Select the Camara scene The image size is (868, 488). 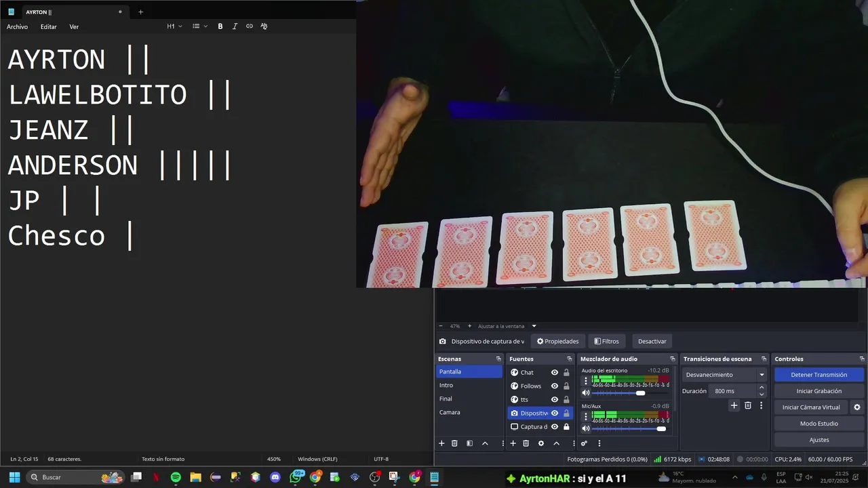[469, 412]
